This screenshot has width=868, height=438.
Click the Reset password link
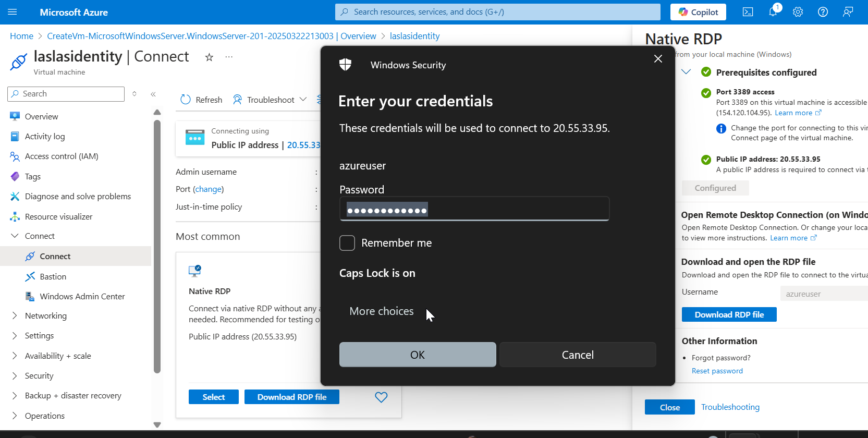[x=717, y=371]
